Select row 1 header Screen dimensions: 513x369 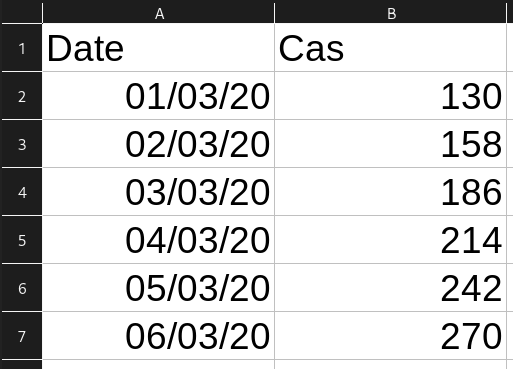(x=22, y=48)
